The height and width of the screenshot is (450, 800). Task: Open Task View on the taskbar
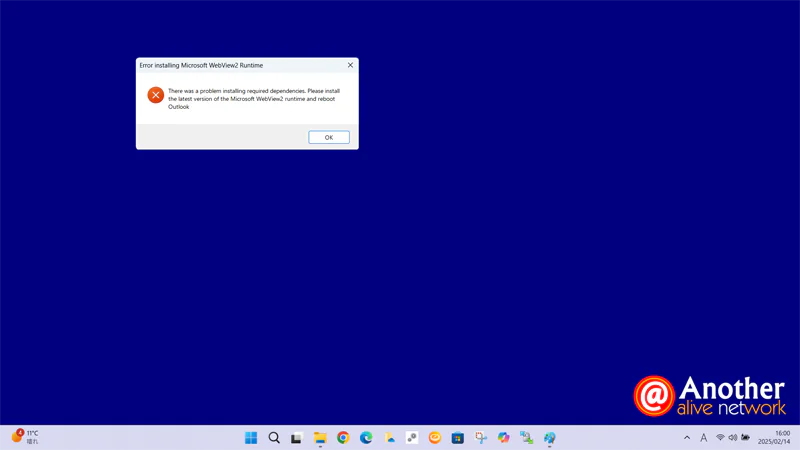[x=297, y=438]
